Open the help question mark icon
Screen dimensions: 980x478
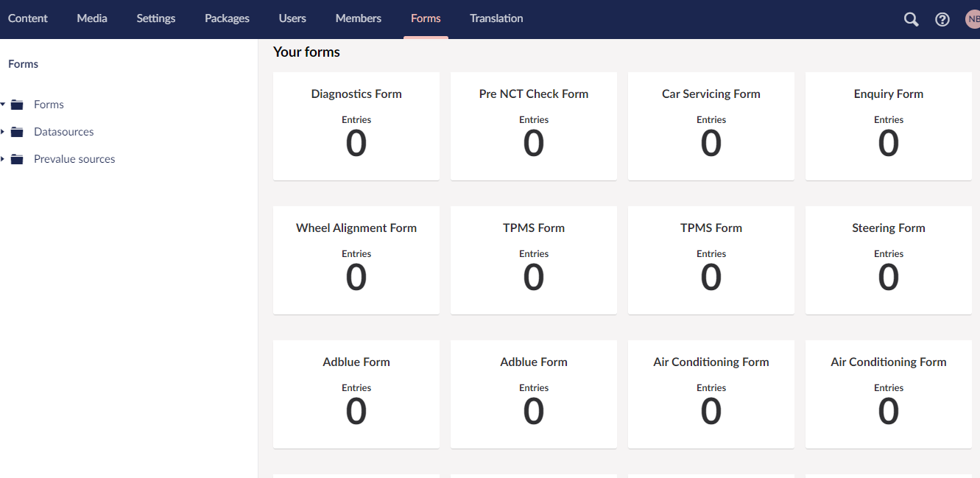point(942,19)
